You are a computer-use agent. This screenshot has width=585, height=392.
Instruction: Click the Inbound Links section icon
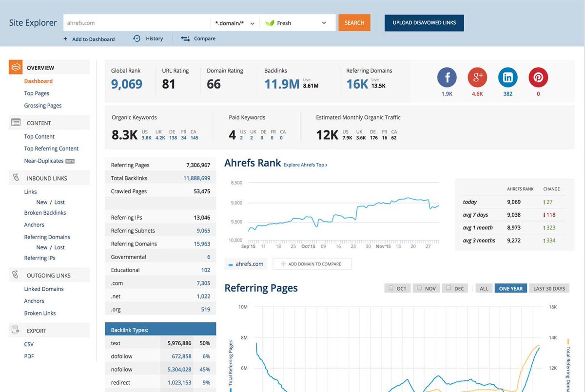pyautogui.click(x=16, y=178)
